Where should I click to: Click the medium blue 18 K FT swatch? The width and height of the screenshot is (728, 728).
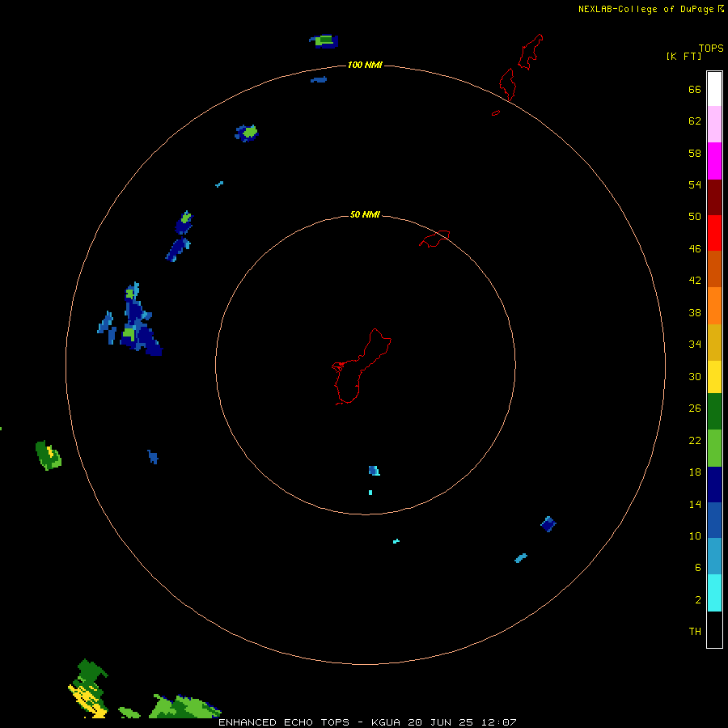714,520
